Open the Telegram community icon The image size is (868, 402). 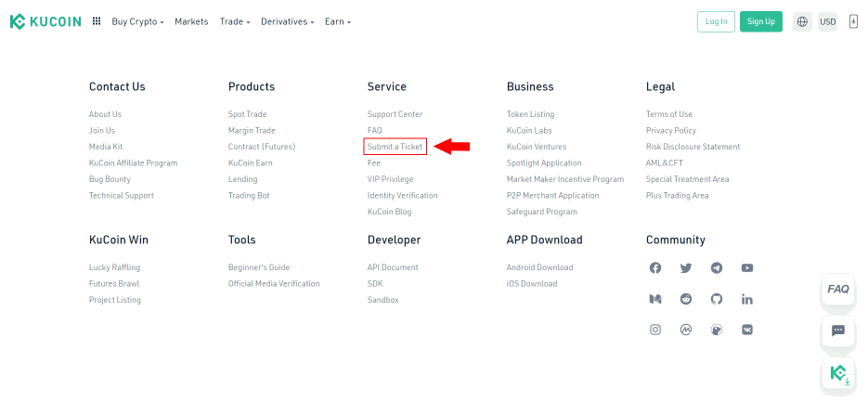(x=717, y=268)
